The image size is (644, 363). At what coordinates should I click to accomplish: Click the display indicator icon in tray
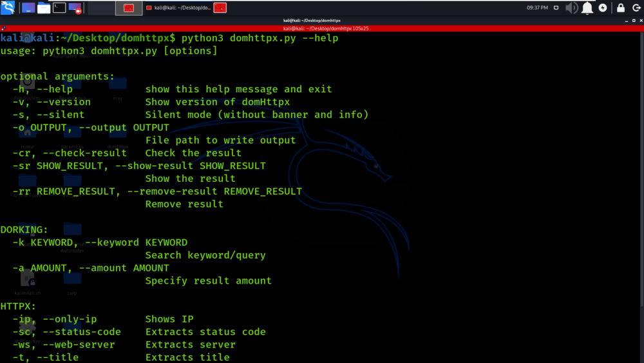(x=556, y=8)
